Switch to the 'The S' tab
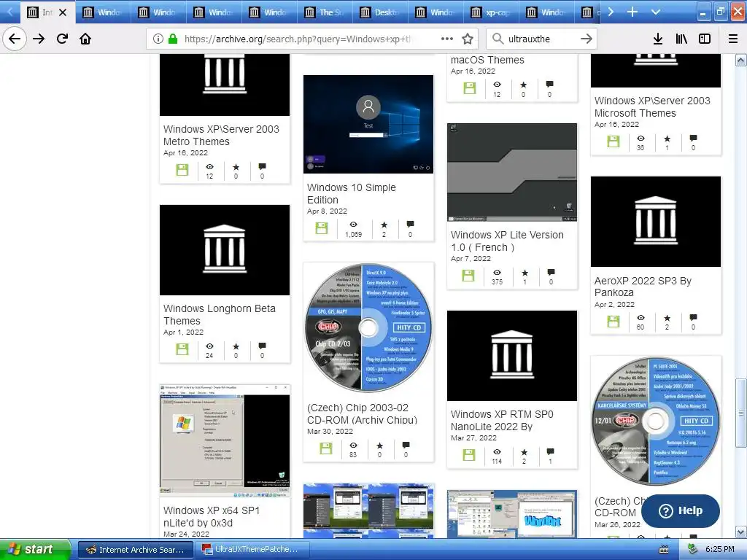747x560 pixels. [x=325, y=12]
